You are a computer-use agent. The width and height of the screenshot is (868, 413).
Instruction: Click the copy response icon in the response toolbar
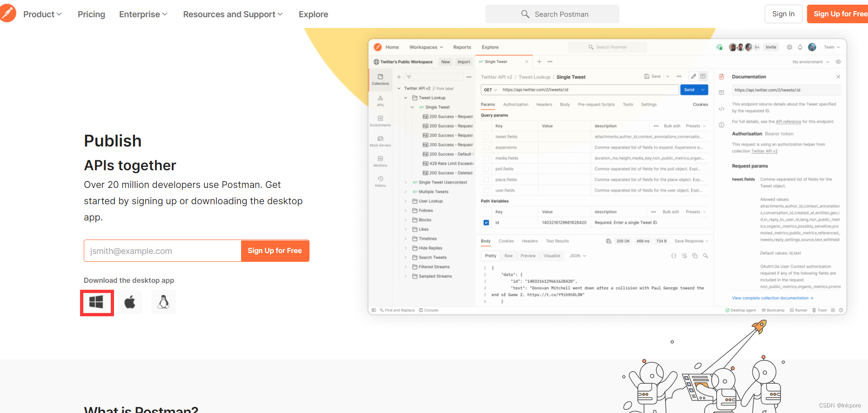click(x=695, y=256)
